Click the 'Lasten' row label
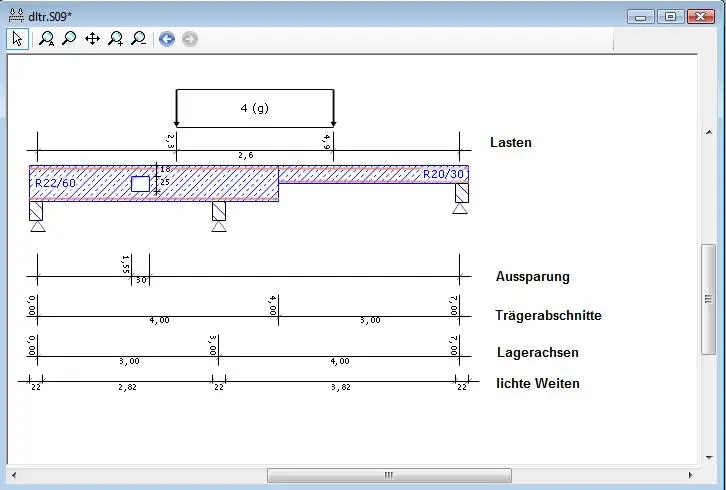This screenshot has height=490, width=726. [x=511, y=142]
